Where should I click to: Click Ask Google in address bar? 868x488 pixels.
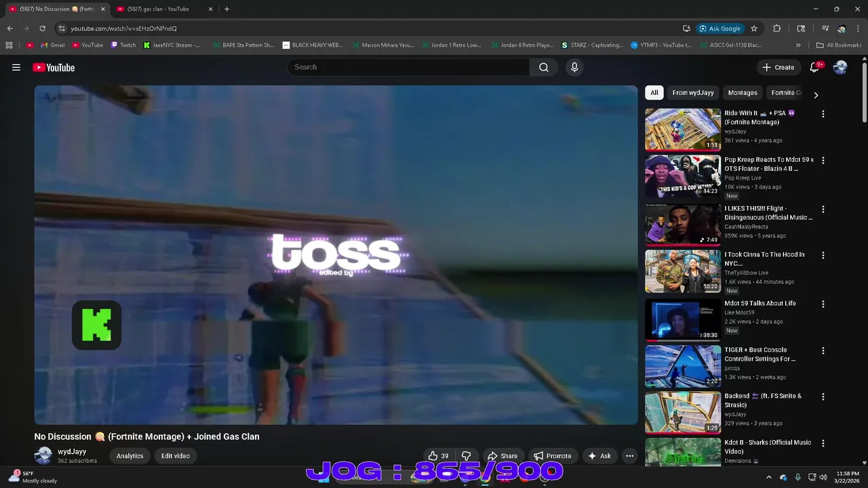click(x=719, y=28)
